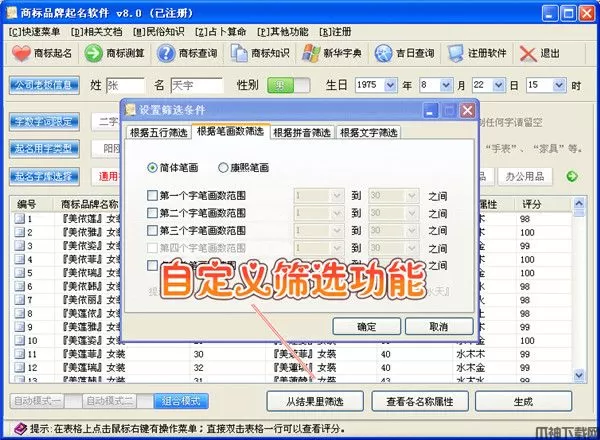Open 商标查询 question mark icon
Screen dimensions: 600x440
pyautogui.click(x=165, y=53)
